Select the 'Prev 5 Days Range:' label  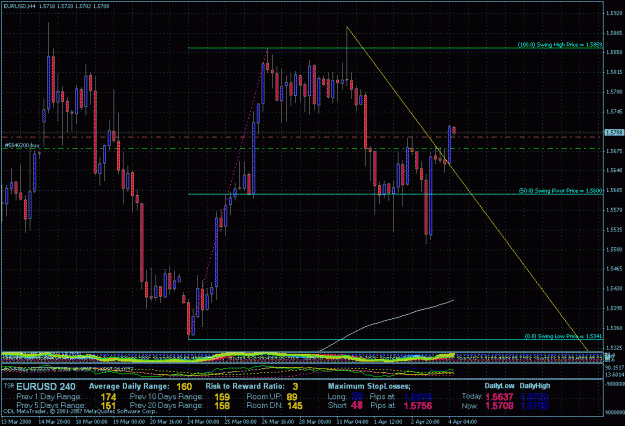pos(50,405)
